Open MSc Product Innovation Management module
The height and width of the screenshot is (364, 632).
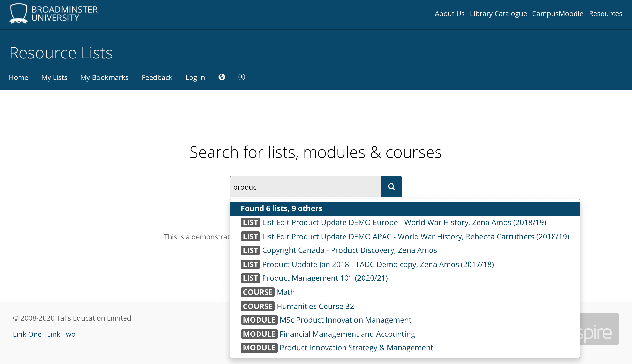click(x=326, y=320)
